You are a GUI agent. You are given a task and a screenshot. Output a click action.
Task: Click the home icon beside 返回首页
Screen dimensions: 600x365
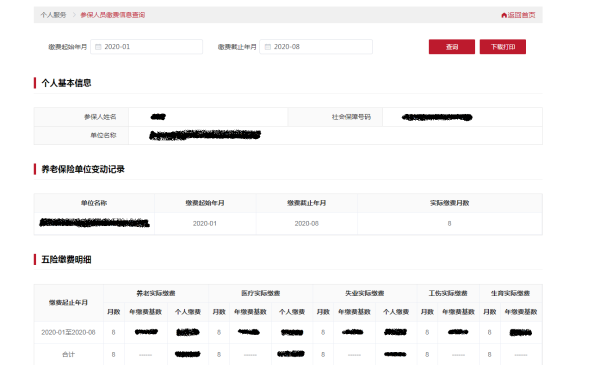504,15
